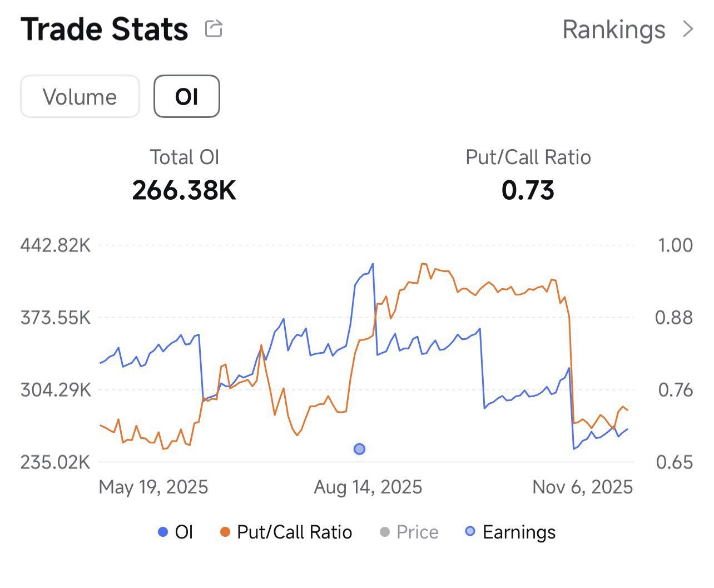Toggle the OI legend series
Viewport: 714px width, 588px height.
pyautogui.click(x=176, y=532)
